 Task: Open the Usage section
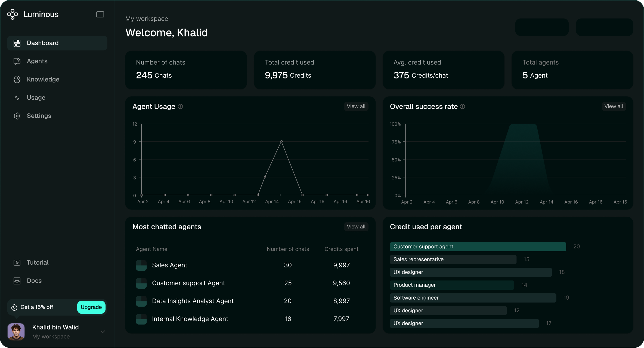click(36, 97)
